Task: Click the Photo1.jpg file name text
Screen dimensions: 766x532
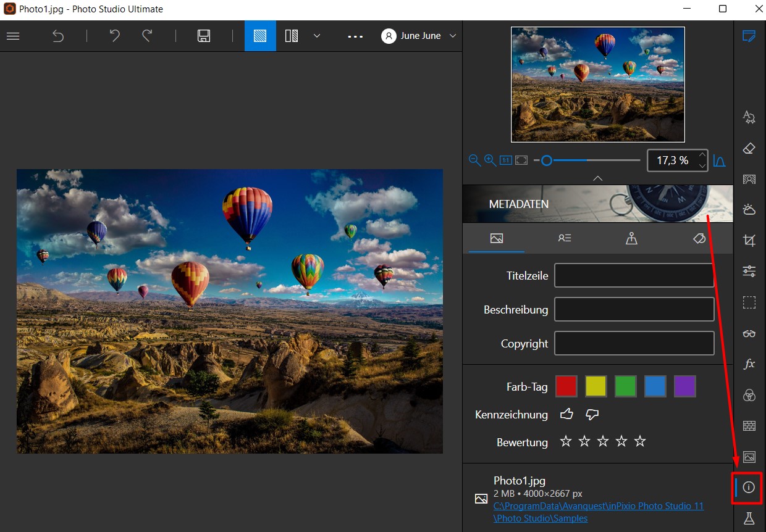Action: pyautogui.click(x=520, y=481)
